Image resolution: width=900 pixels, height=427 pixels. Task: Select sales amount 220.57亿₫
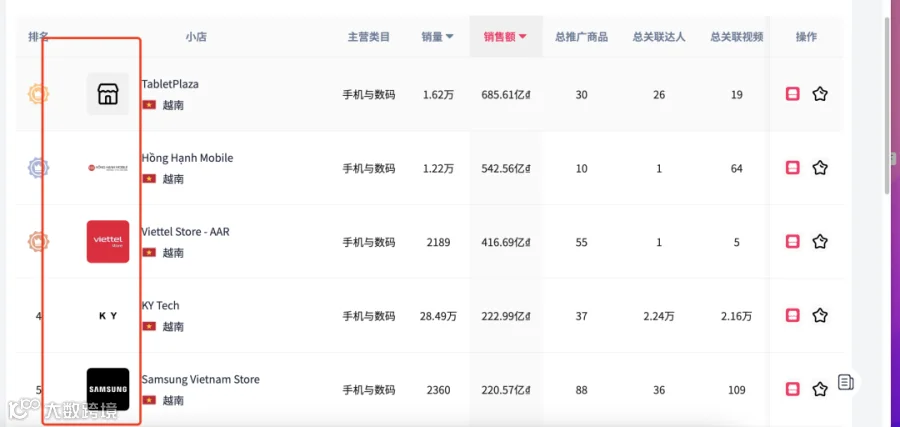(506, 390)
